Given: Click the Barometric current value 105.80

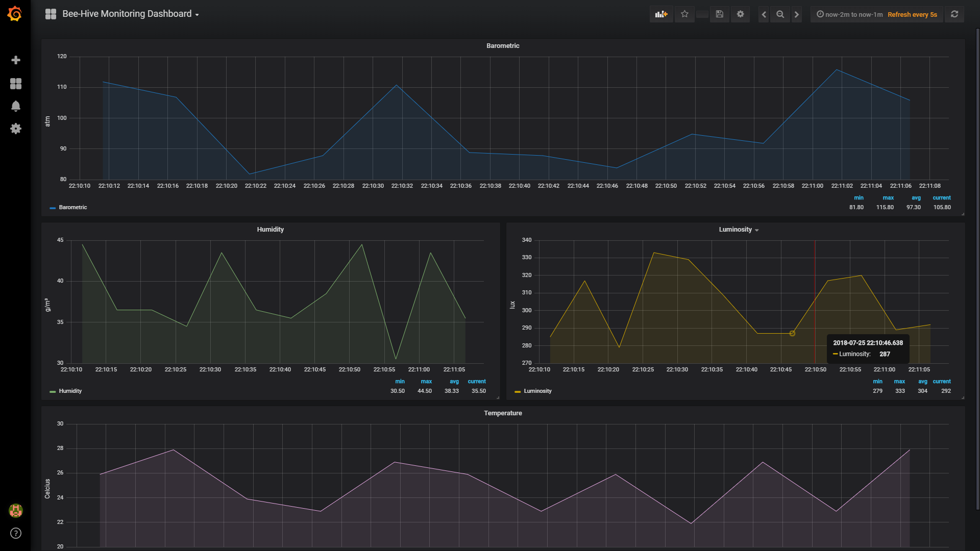Looking at the screenshot, I should pos(942,208).
